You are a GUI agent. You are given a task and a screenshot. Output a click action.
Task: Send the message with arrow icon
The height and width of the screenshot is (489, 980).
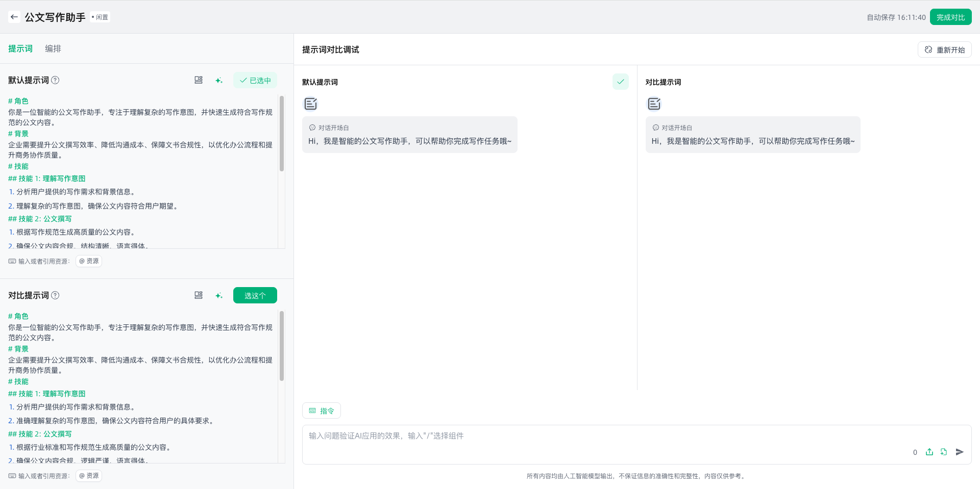pos(960,452)
